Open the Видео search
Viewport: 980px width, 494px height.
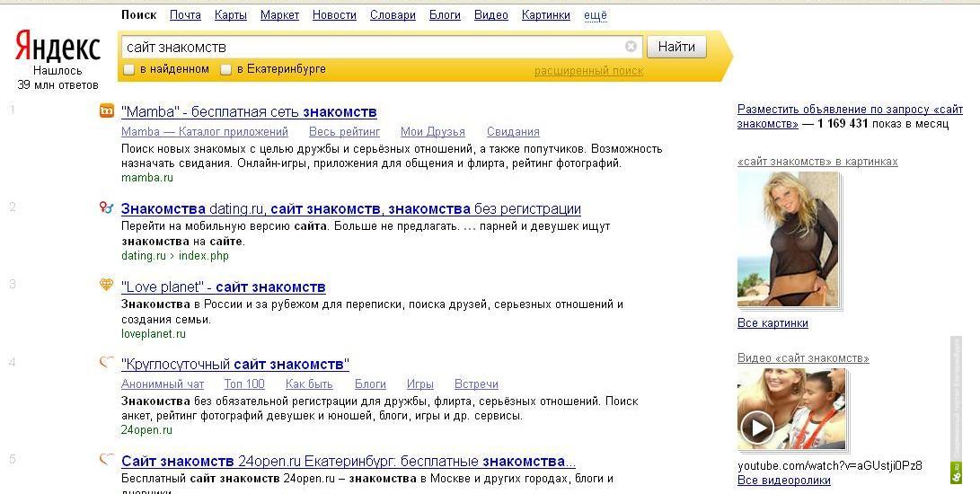(491, 15)
